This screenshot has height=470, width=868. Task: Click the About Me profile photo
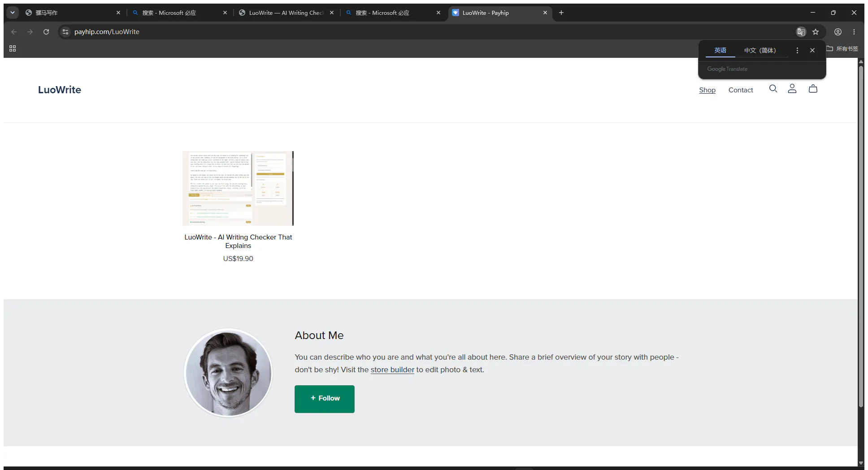(228, 373)
